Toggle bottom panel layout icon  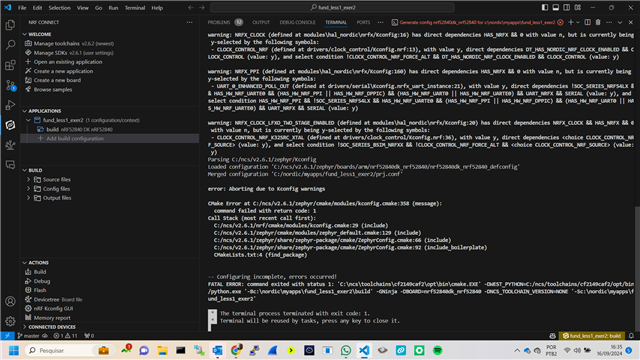coord(556,7)
